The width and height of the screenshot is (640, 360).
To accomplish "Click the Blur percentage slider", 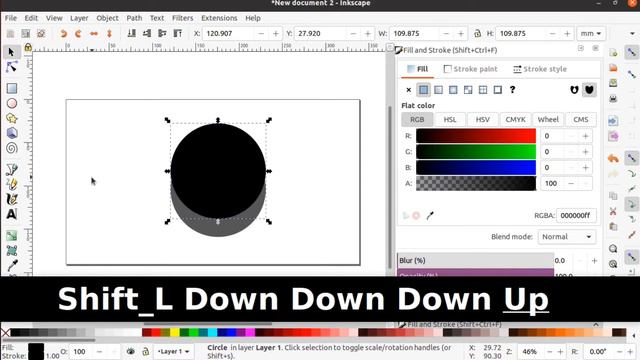I will 476,260.
